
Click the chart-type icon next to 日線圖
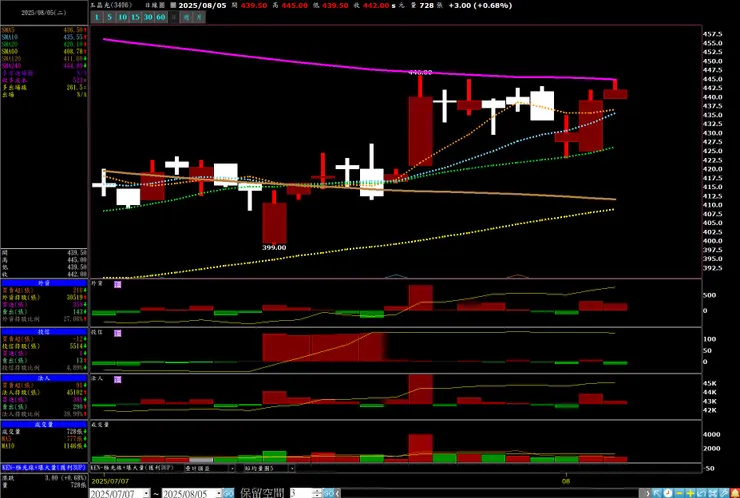pyautogui.click(x=173, y=5)
